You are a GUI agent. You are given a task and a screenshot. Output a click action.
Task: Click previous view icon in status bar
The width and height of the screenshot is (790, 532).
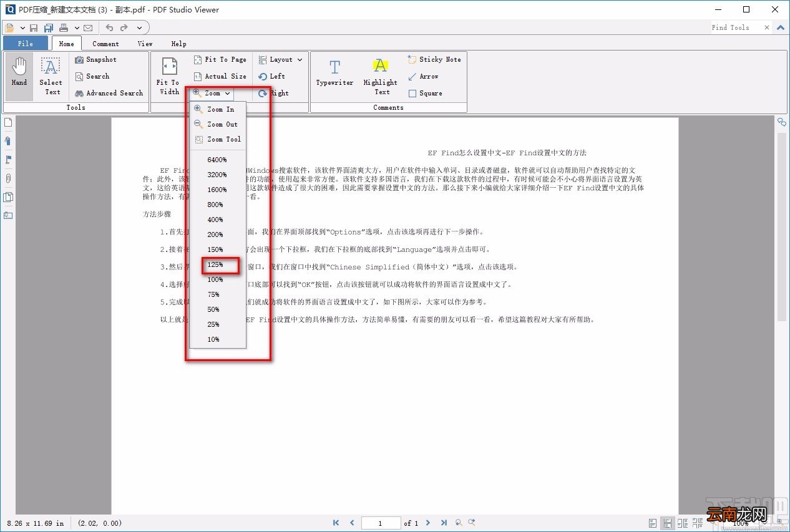[459, 523]
